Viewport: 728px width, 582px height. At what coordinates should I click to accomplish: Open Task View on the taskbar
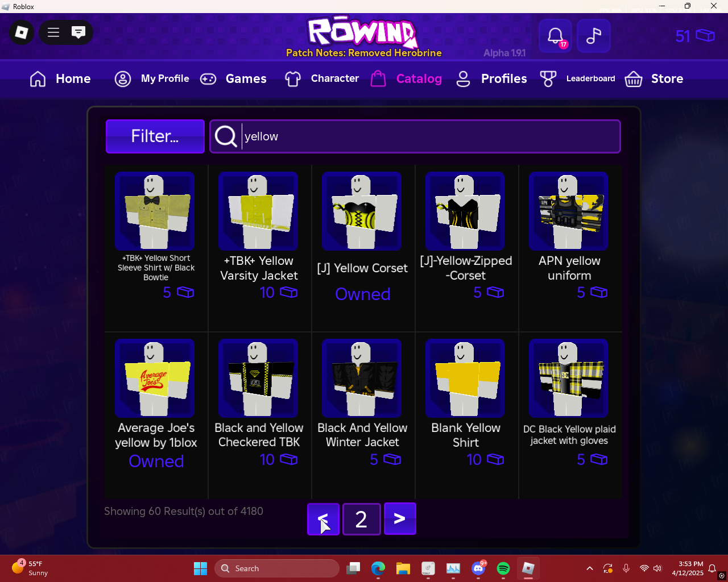353,568
